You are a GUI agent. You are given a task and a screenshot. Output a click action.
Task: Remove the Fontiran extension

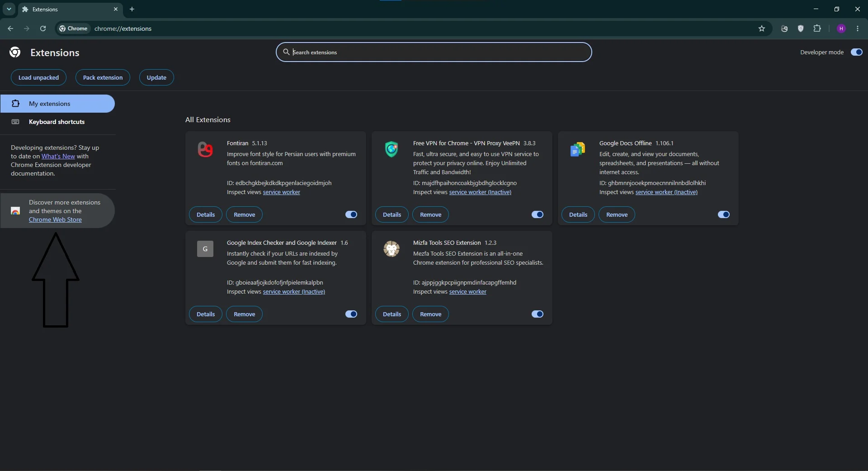[245, 214]
